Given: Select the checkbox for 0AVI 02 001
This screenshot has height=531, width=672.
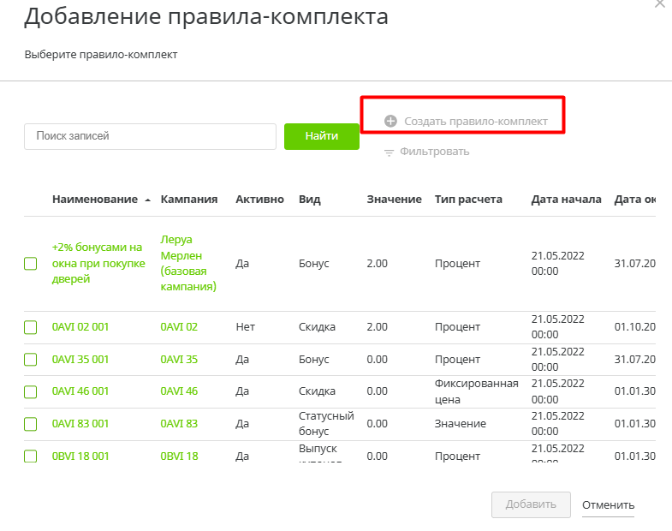Looking at the screenshot, I should pos(31,327).
